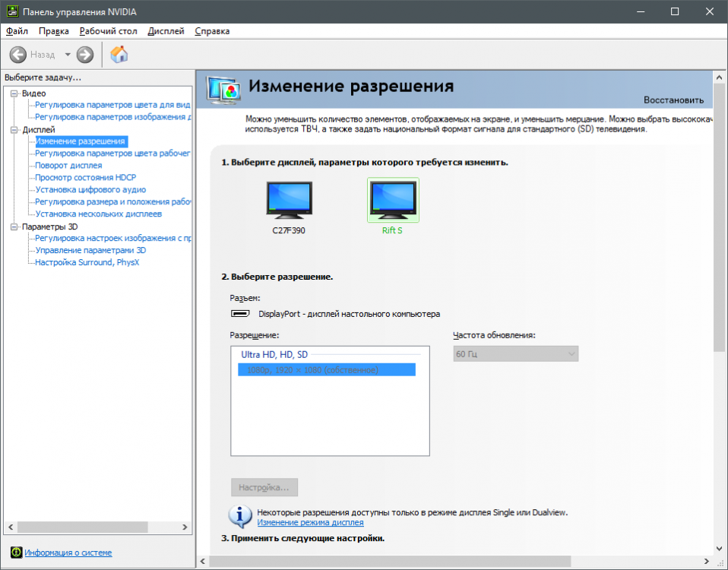Viewport: 728px width, 570px height.
Task: Select Изменение разрешения tree item
Action: point(81,141)
